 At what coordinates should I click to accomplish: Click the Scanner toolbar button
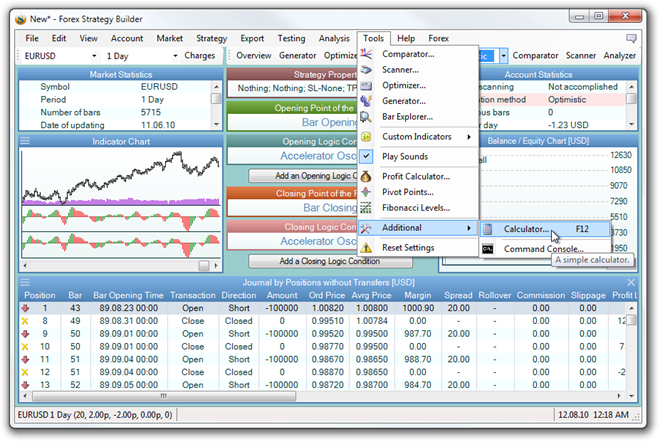tap(580, 56)
